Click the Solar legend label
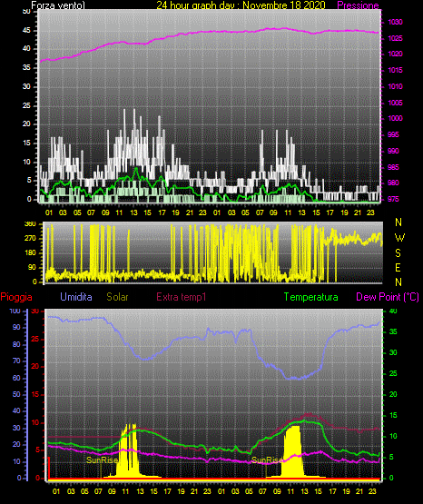 pyautogui.click(x=117, y=297)
